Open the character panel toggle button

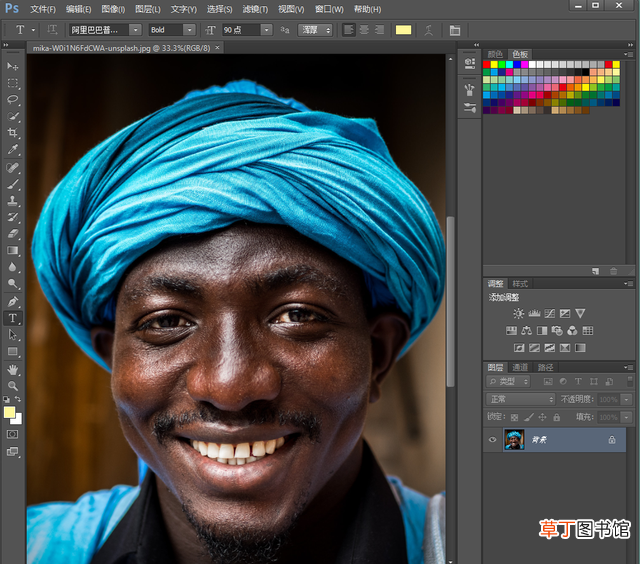click(455, 30)
